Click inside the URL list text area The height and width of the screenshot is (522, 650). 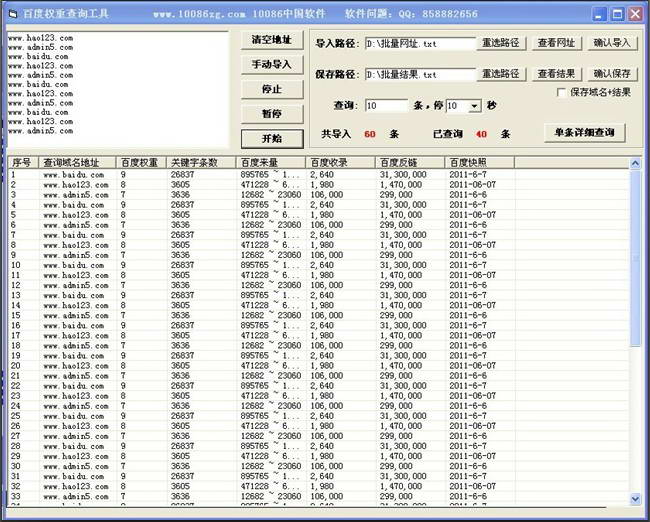tap(118, 89)
